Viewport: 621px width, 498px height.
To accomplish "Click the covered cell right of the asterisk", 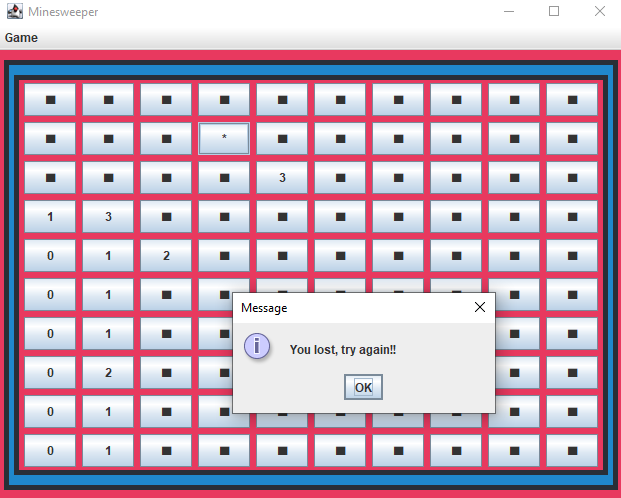I will (282, 138).
